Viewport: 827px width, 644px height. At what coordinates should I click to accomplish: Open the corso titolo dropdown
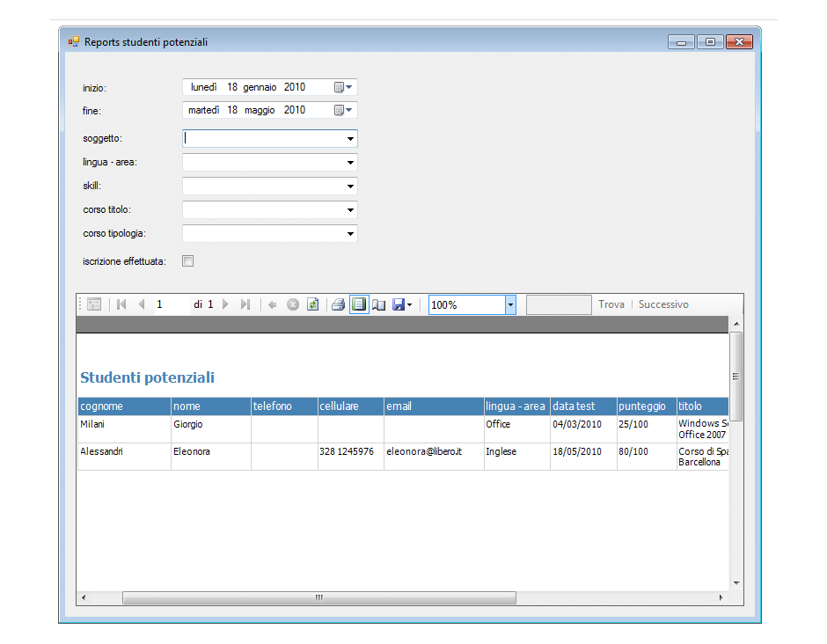[350, 210]
